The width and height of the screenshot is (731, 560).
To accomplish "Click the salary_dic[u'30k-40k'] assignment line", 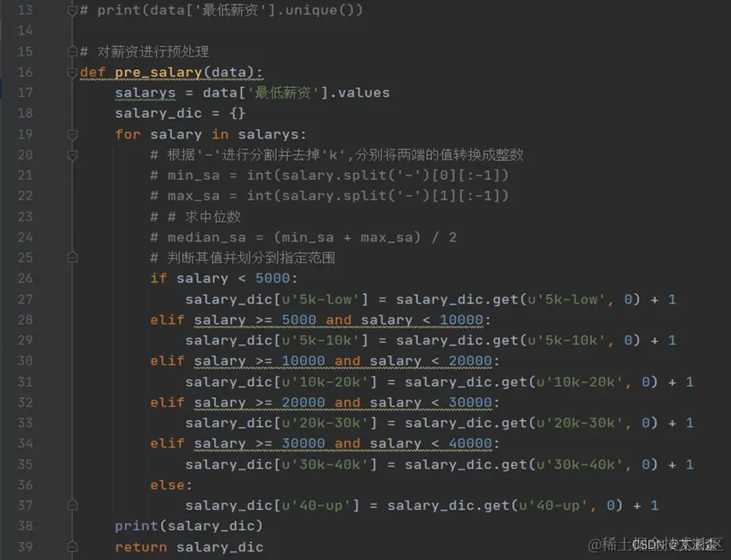I will 440,465.
